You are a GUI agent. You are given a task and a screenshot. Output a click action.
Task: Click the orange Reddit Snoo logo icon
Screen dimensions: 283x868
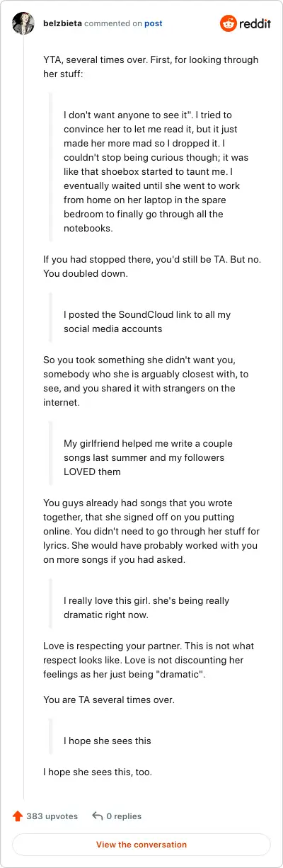[x=229, y=23]
